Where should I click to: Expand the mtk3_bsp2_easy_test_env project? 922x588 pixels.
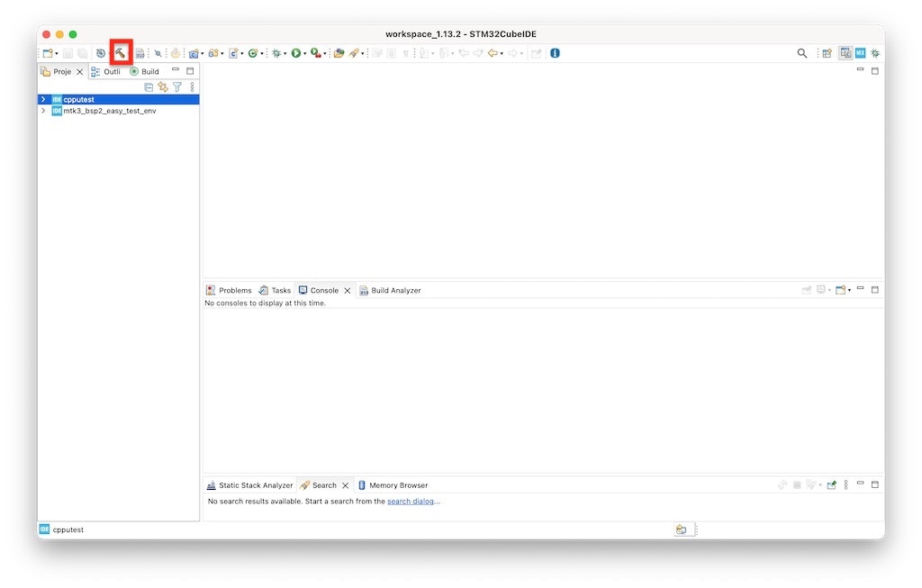coord(43,110)
